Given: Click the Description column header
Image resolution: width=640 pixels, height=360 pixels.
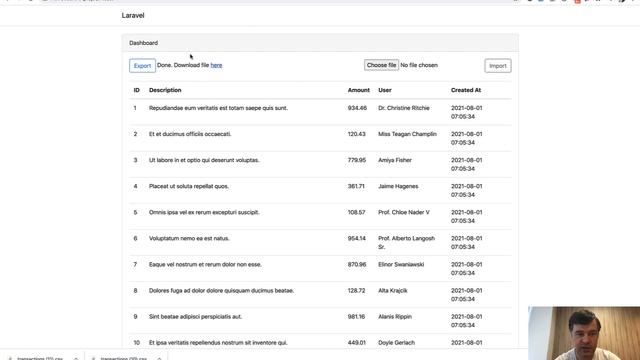Looking at the screenshot, I should [x=165, y=90].
